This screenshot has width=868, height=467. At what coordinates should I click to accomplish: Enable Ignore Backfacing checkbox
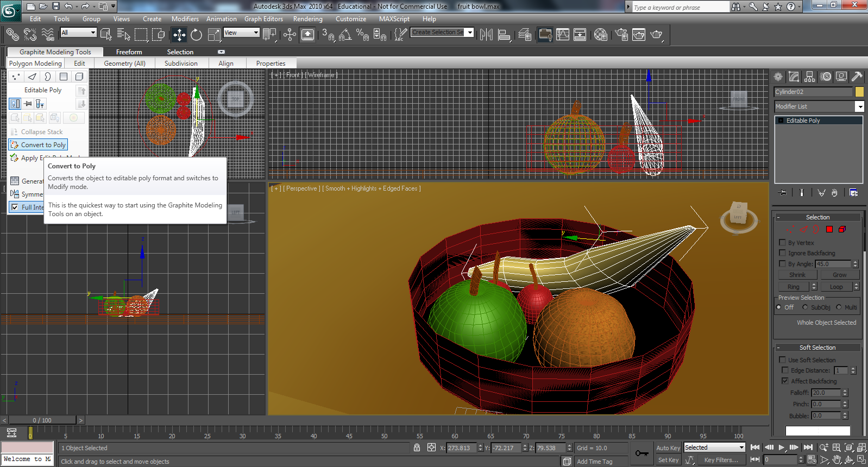point(782,253)
